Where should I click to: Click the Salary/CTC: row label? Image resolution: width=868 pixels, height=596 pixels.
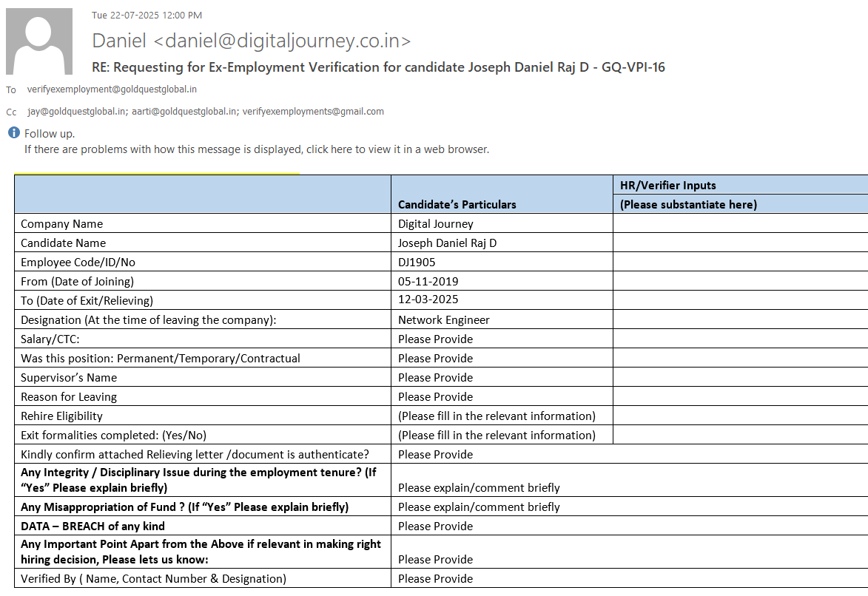pyautogui.click(x=50, y=339)
